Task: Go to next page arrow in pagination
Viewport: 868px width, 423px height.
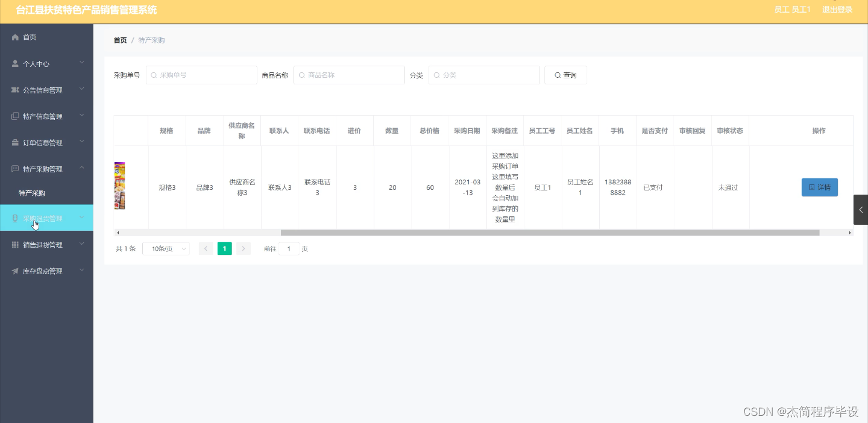Action: [243, 249]
